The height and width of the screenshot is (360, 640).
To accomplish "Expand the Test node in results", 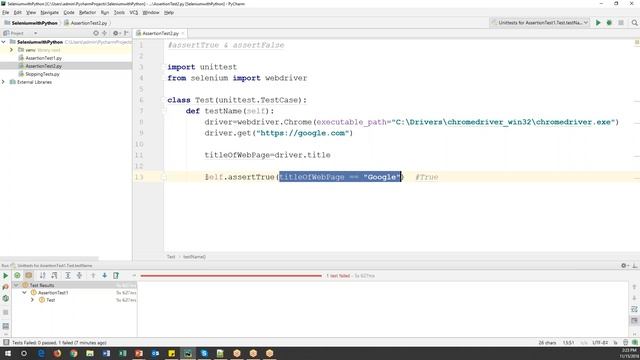I will point(32,300).
